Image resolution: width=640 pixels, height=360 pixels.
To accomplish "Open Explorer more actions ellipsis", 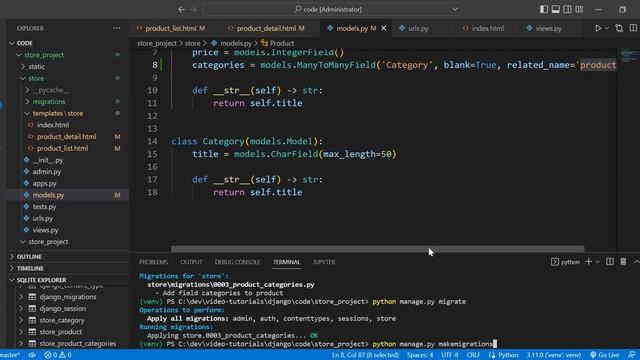I will [x=116, y=28].
